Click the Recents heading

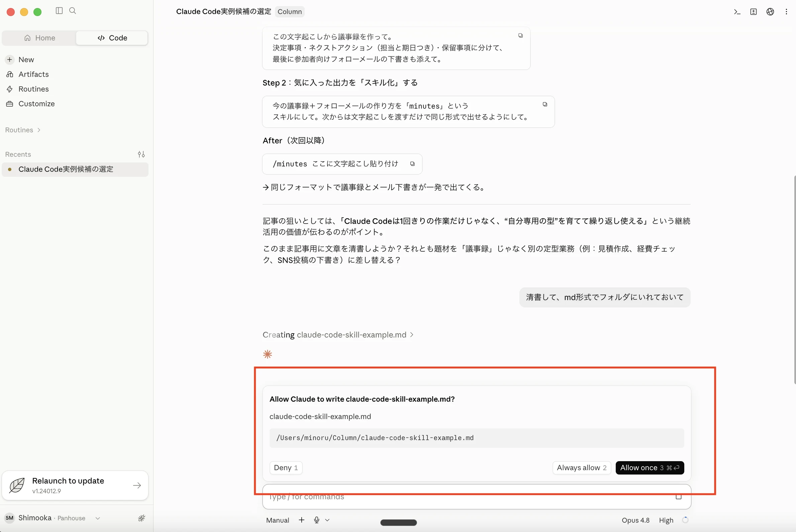coord(18,154)
